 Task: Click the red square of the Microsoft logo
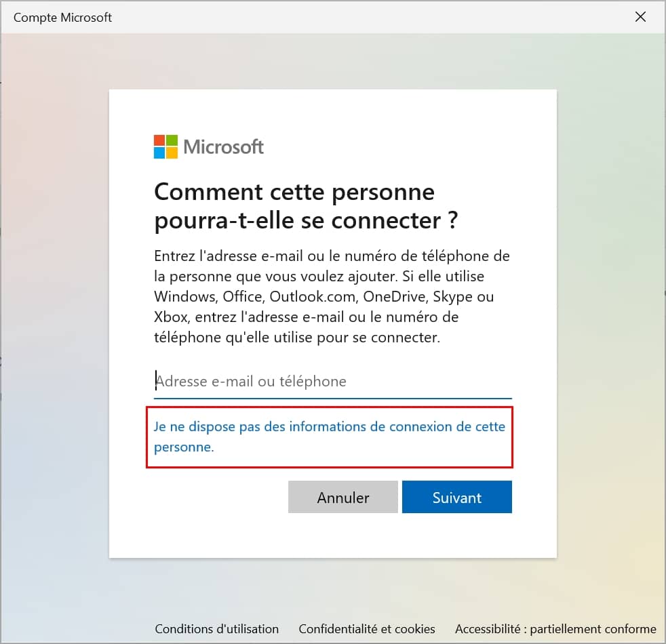coord(159,140)
